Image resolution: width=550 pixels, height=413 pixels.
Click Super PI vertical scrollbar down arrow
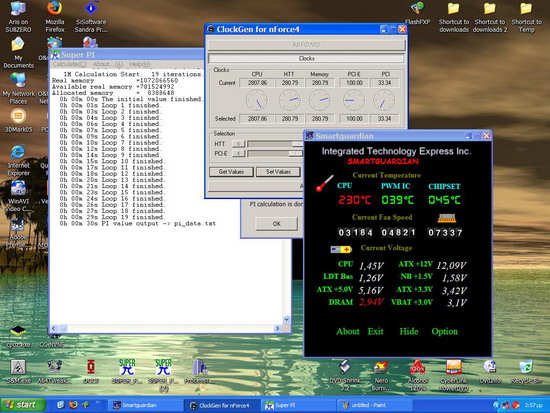(286, 319)
